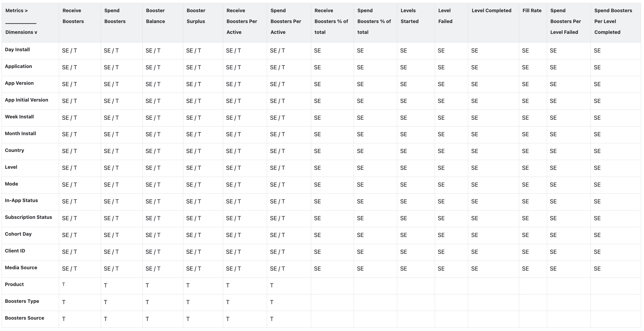The width and height of the screenshot is (644, 331).
Task: Select the Subscription Status row label
Action: click(28, 217)
